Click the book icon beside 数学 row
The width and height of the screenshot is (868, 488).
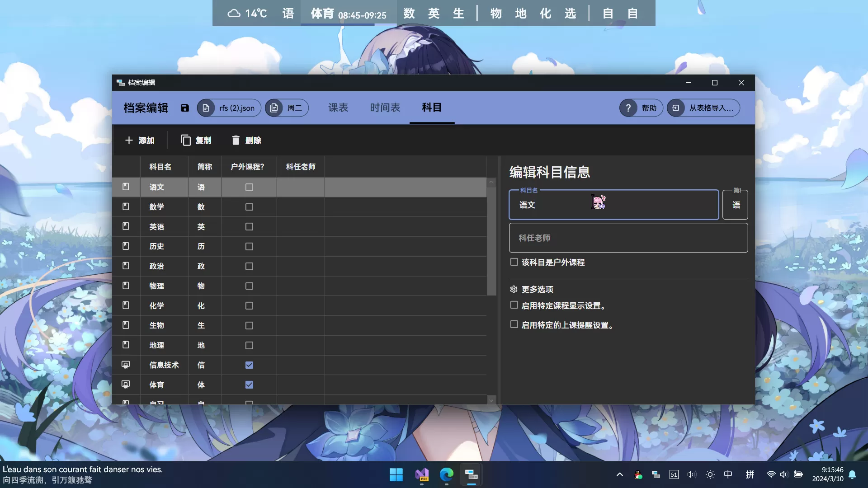coord(125,206)
